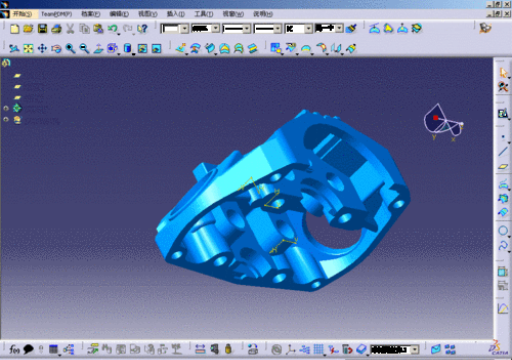Screen dimensions: 512x360
Task: Select the Rotate view tool
Action: (x=56, y=49)
